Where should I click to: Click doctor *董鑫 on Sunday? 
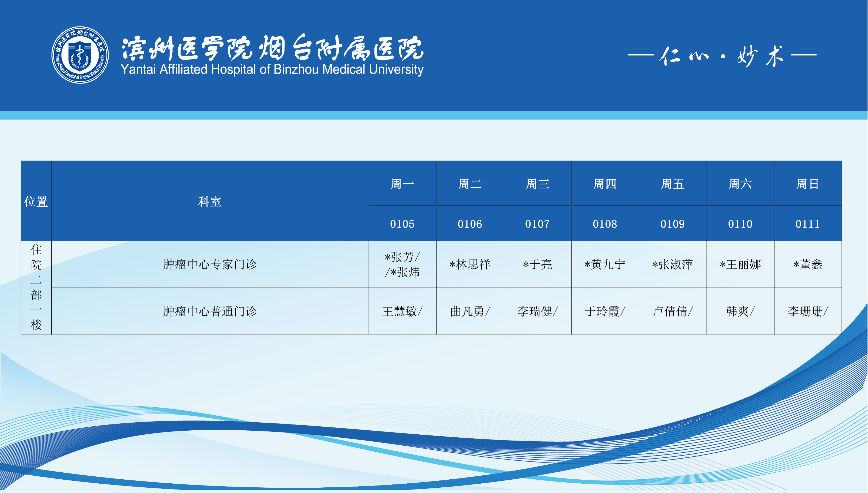coord(808,264)
